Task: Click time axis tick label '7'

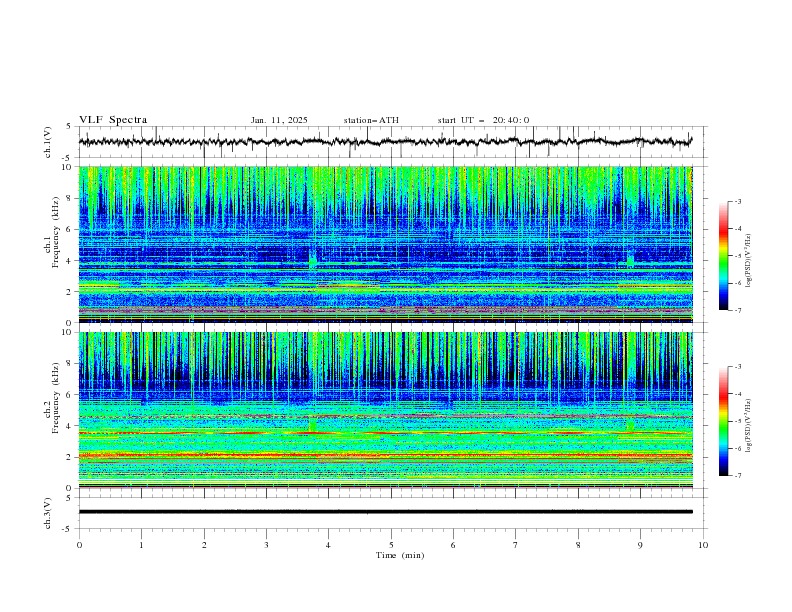Action: (x=516, y=545)
